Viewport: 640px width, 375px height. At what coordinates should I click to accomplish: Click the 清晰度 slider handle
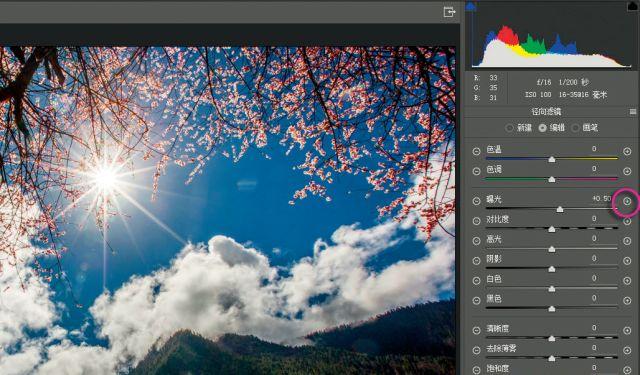click(x=552, y=339)
